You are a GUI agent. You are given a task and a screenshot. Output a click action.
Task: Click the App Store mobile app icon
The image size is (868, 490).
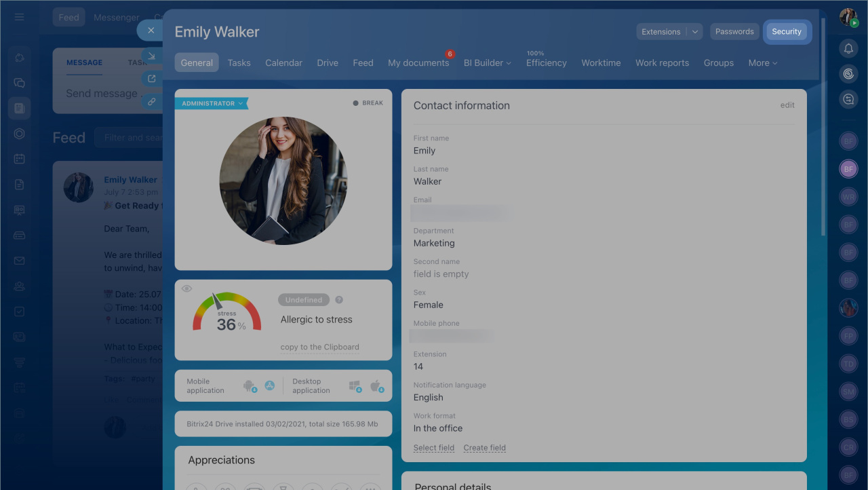point(269,385)
